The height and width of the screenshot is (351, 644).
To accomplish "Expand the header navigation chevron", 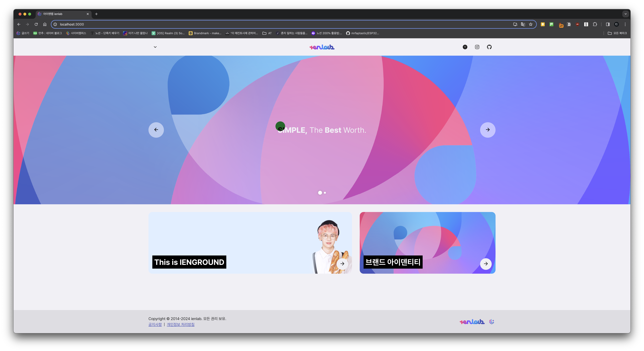I will tap(155, 47).
